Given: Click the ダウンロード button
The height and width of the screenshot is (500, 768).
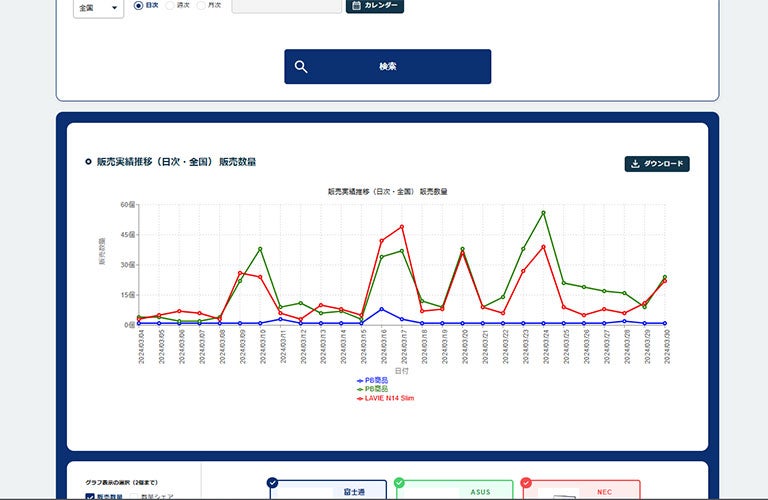Looking at the screenshot, I should pyautogui.click(x=657, y=164).
